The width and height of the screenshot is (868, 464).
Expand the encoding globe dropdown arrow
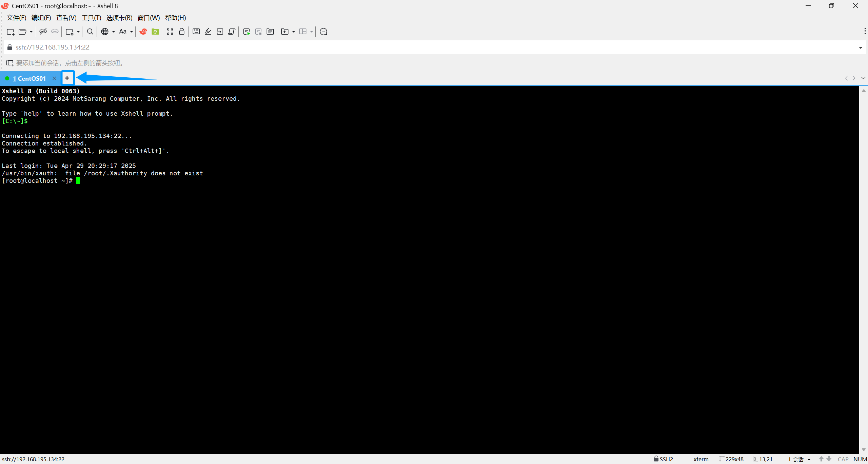pos(114,32)
